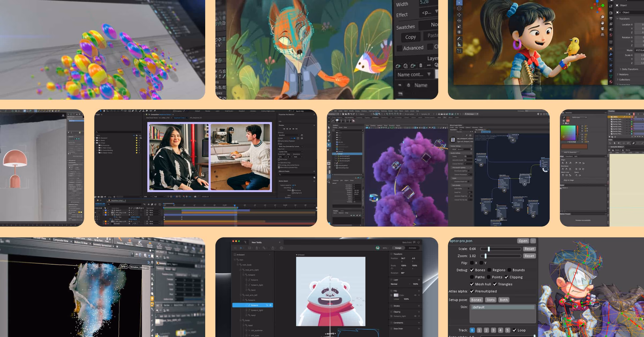Click the Open button for the json file
The height and width of the screenshot is (337, 644).
click(x=523, y=241)
